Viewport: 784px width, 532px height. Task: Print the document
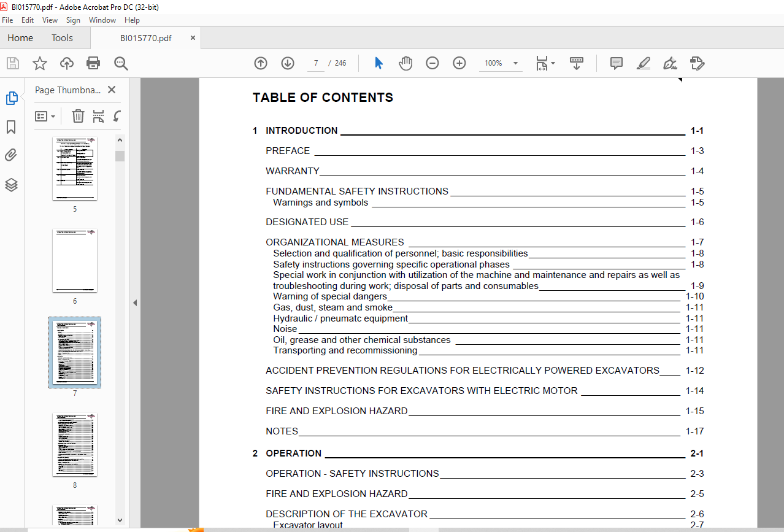[93, 63]
